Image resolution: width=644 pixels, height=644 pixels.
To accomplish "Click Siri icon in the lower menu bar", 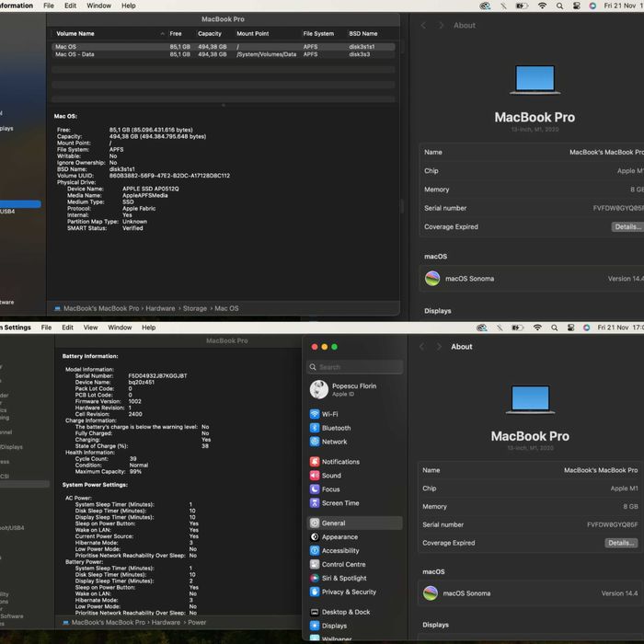I will [587, 328].
